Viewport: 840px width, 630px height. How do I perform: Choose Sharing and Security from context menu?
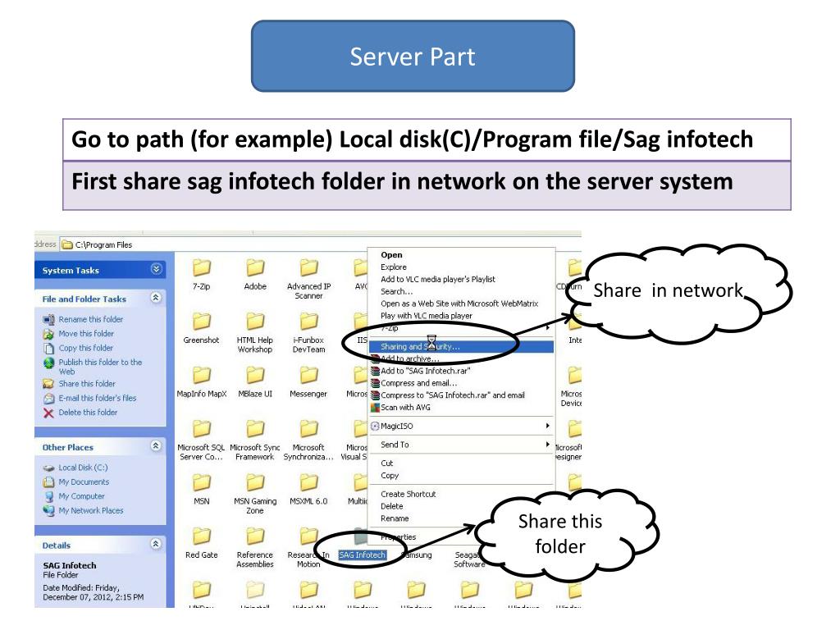[461, 347]
